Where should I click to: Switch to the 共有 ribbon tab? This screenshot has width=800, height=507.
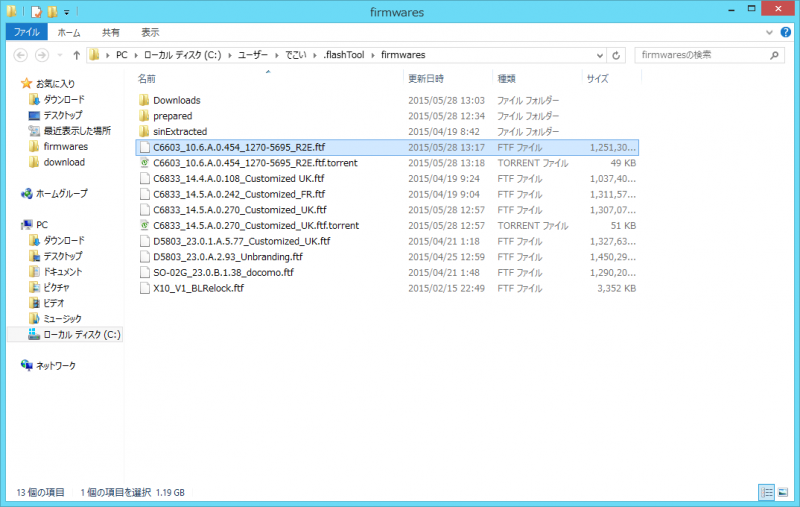[x=110, y=32]
